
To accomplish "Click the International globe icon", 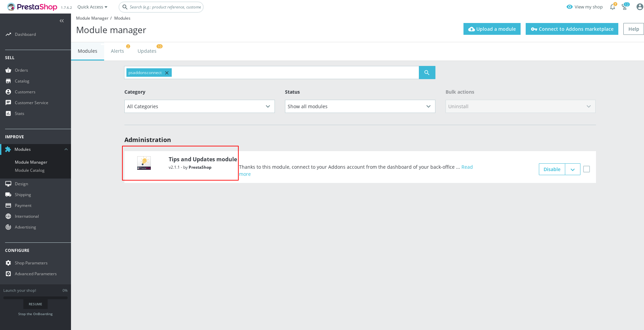I will coord(8,216).
